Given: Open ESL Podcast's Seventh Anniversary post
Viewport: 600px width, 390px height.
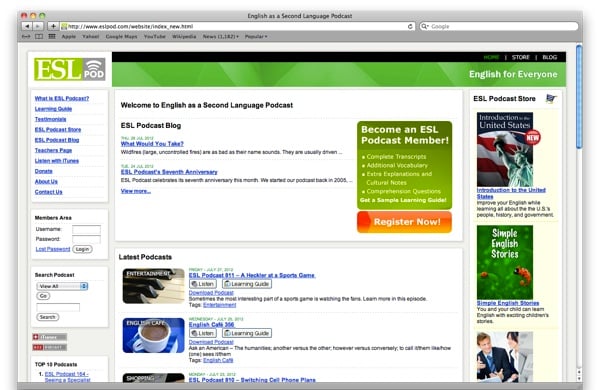Looking at the screenshot, I should tap(169, 172).
